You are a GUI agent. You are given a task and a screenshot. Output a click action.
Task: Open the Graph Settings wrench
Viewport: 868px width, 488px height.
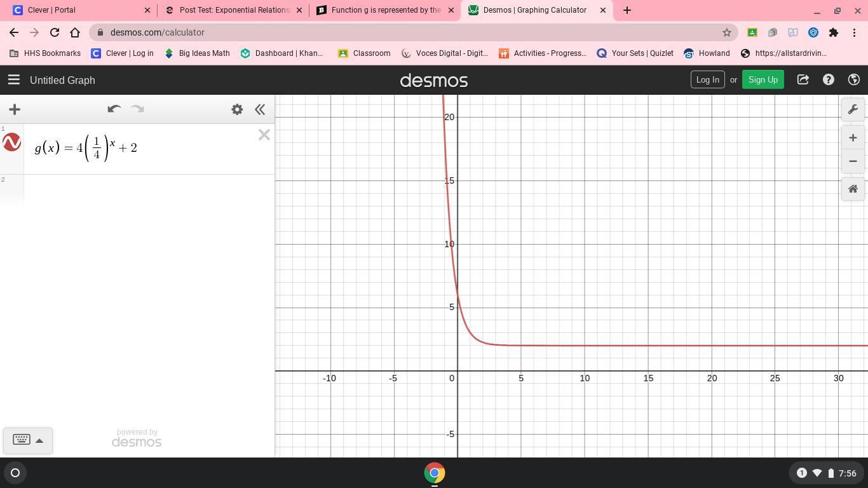pyautogui.click(x=853, y=109)
